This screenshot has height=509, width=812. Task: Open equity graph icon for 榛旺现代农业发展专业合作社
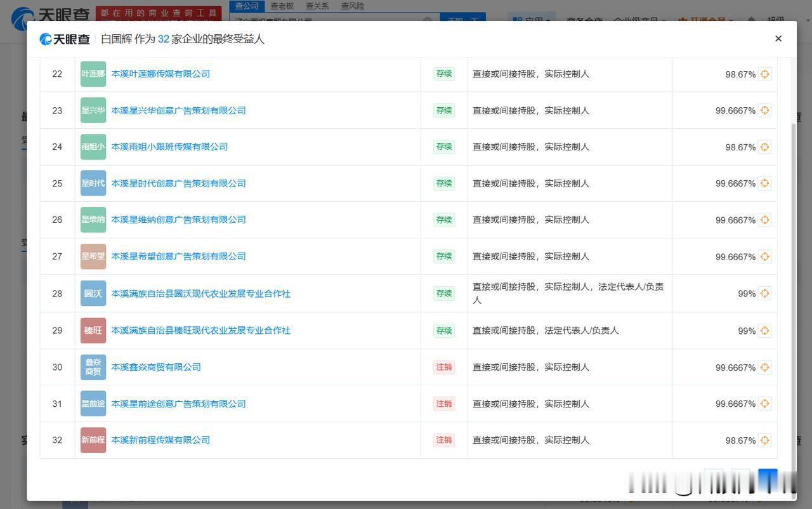pos(764,331)
